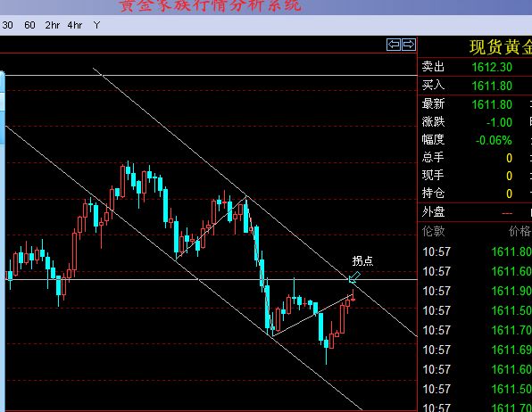Choose the Y period option

click(96, 25)
